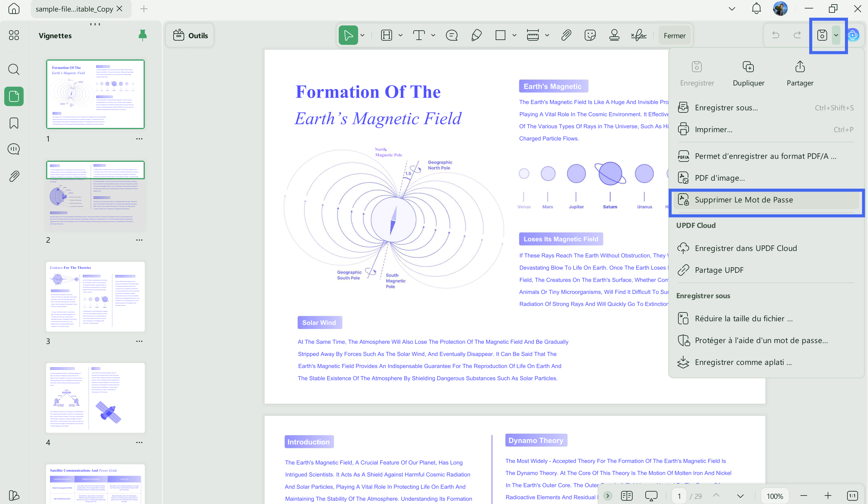Select the pencil drawing tool
This screenshot has height=504, width=868.
tap(476, 35)
